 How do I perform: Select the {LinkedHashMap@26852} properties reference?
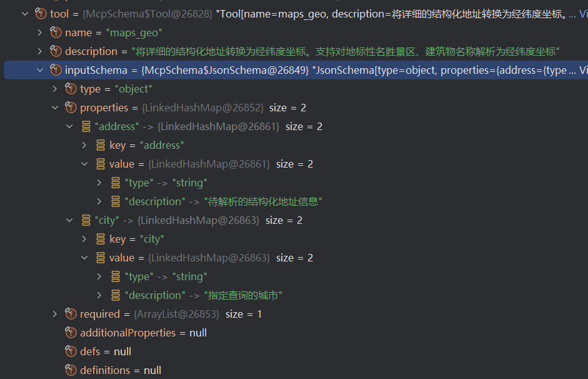[x=203, y=108]
